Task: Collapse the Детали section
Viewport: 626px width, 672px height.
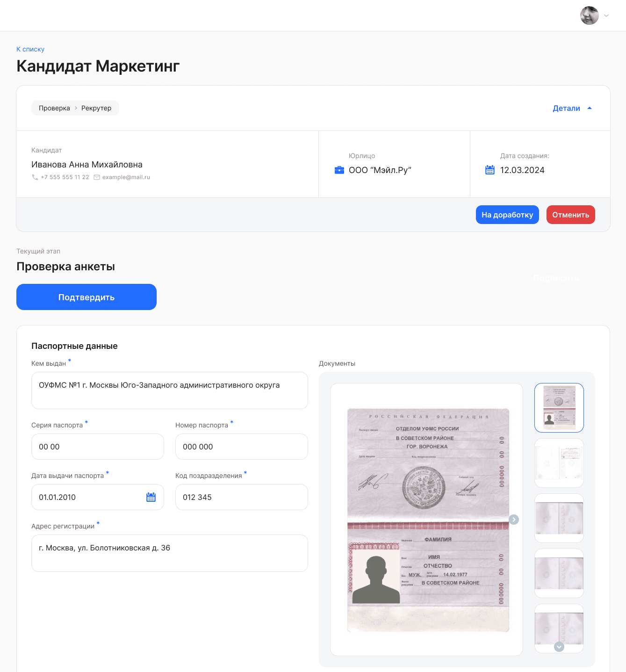Action: pos(572,108)
